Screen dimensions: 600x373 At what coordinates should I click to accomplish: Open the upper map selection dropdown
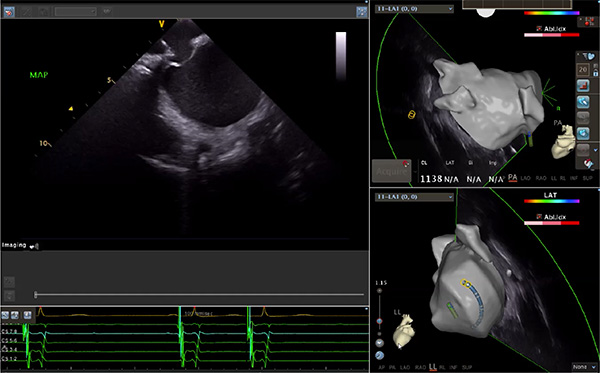[x=414, y=9]
